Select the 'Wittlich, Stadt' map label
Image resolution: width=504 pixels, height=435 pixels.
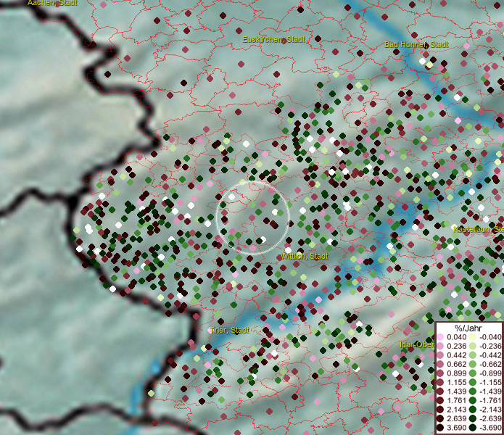click(x=305, y=256)
